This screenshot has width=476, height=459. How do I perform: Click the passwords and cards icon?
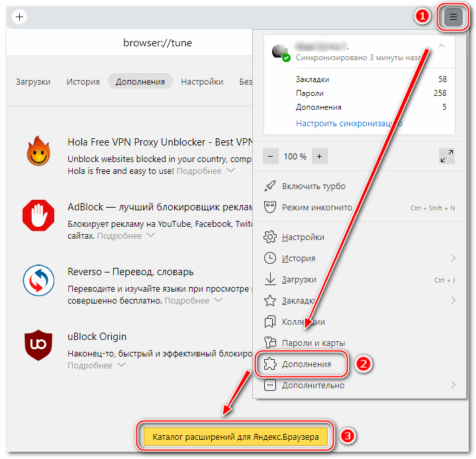(x=270, y=343)
